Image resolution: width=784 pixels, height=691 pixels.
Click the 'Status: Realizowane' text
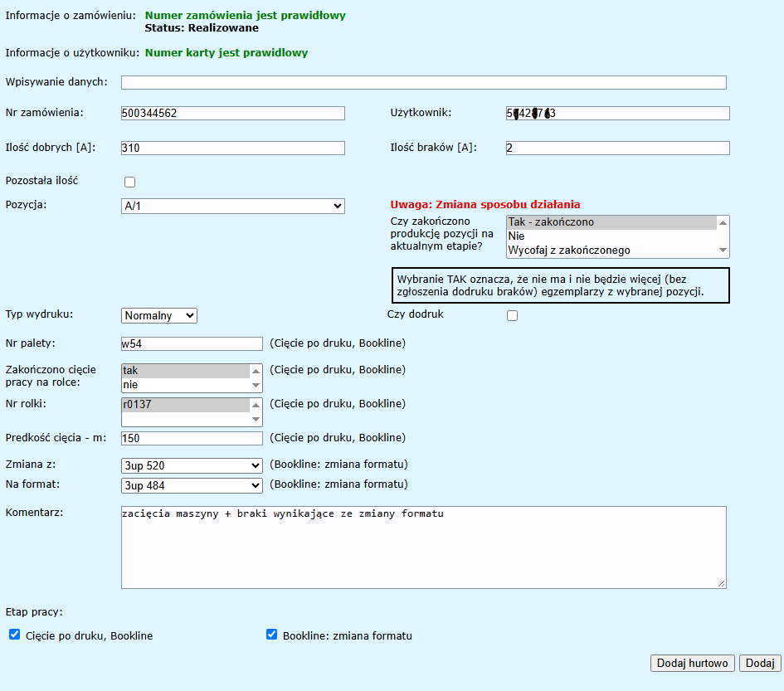pyautogui.click(x=202, y=28)
